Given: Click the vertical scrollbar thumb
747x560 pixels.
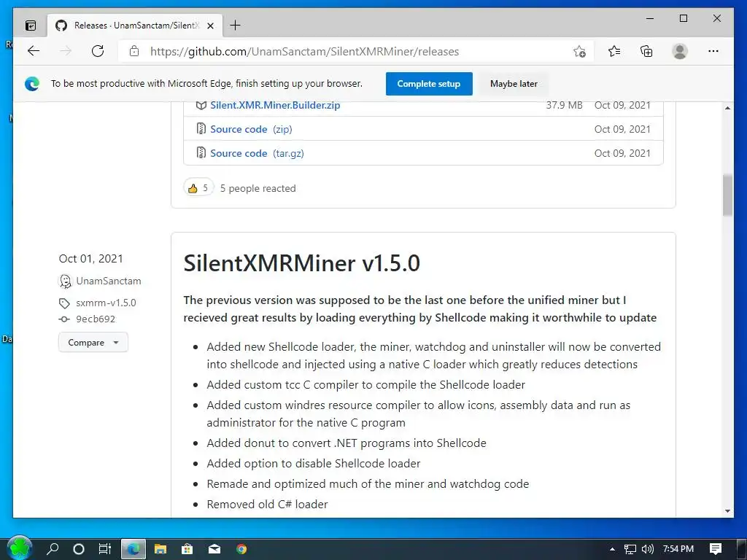Looking at the screenshot, I should point(727,195).
